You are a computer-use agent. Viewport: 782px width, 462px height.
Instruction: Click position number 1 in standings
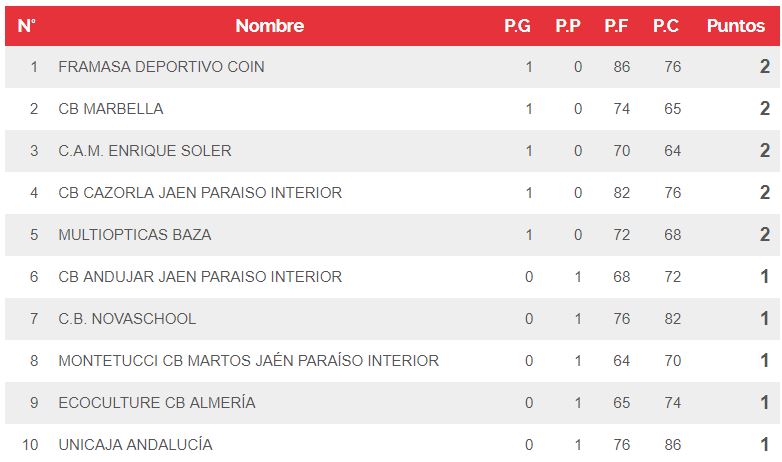(34, 67)
